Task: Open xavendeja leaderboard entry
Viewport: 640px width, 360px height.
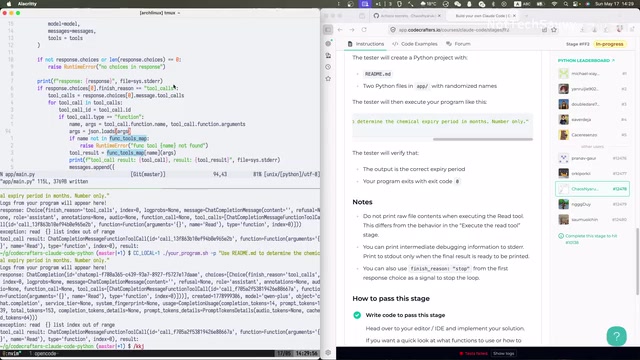Action: pyautogui.click(x=592, y=120)
